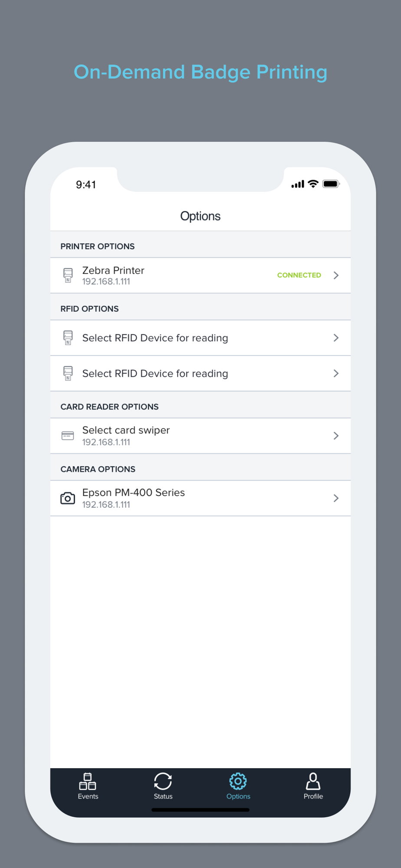The height and width of the screenshot is (868, 401).
Task: Switch to the Events tab label
Action: coord(88,796)
